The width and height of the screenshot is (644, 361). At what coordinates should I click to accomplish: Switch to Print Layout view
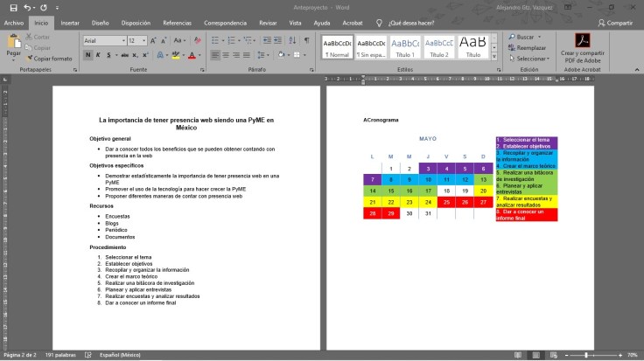[x=536, y=355]
